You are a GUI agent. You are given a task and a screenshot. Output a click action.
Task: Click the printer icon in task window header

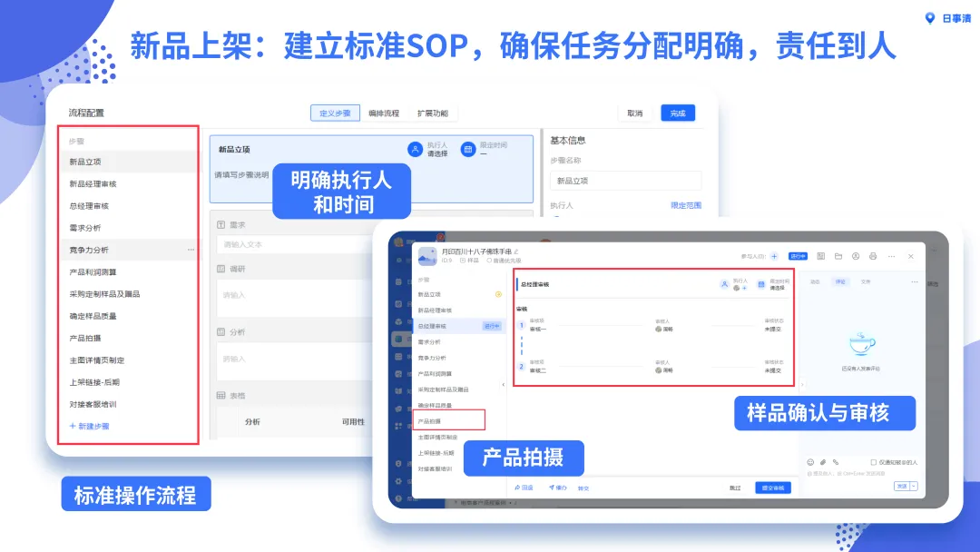873,256
